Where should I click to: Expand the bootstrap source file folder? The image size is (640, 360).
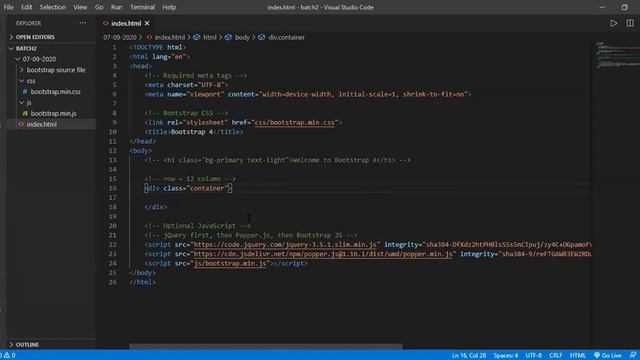56,70
